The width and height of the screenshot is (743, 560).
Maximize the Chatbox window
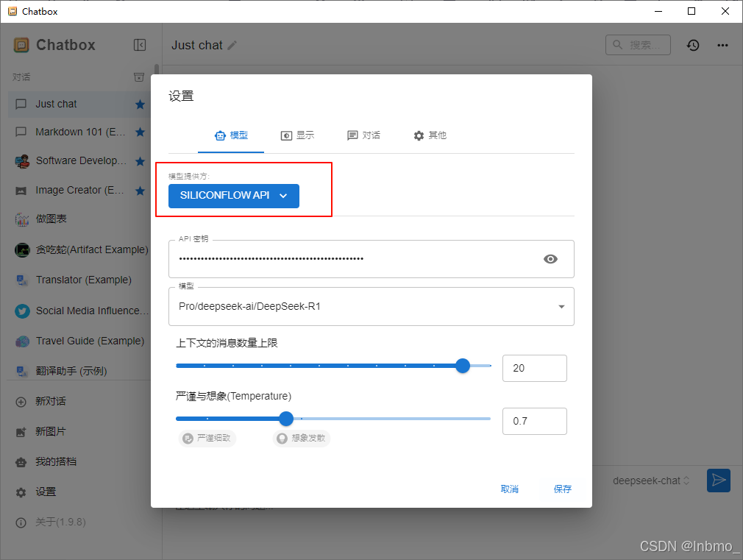click(x=692, y=11)
